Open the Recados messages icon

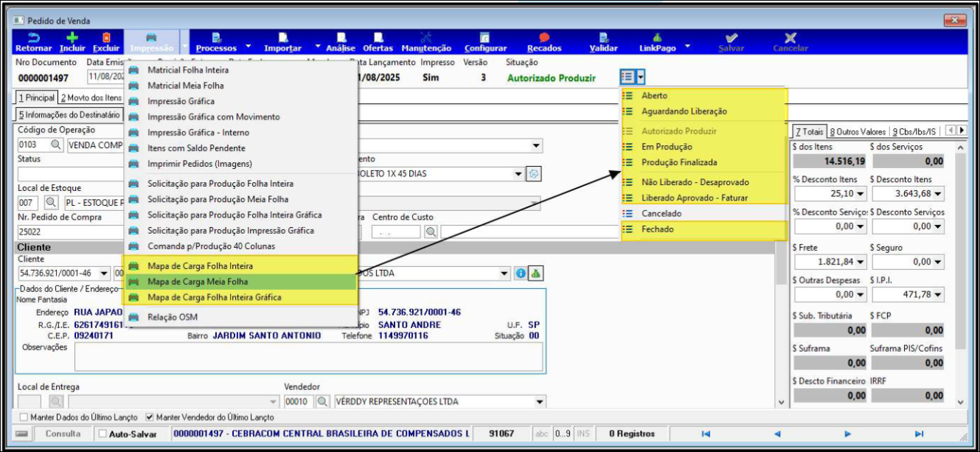tap(544, 38)
